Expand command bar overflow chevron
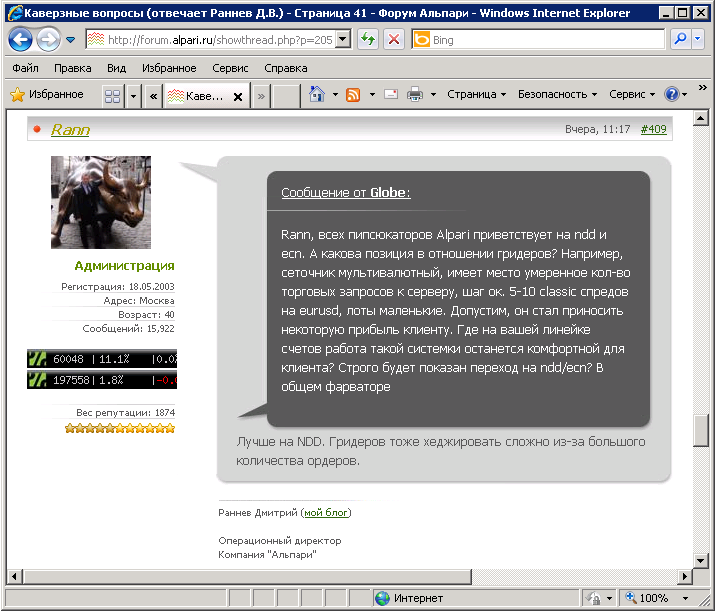The height and width of the screenshot is (611, 715). pyautogui.click(x=703, y=88)
